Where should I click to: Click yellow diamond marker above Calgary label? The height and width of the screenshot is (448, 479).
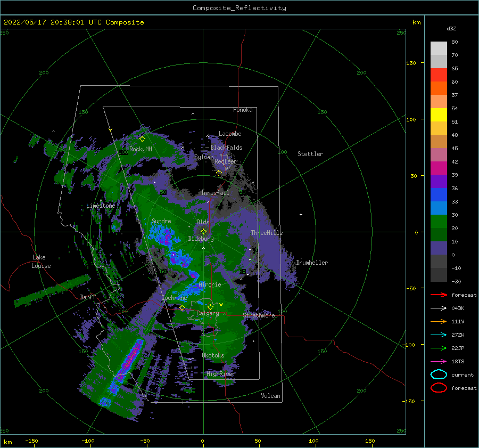click(x=210, y=307)
